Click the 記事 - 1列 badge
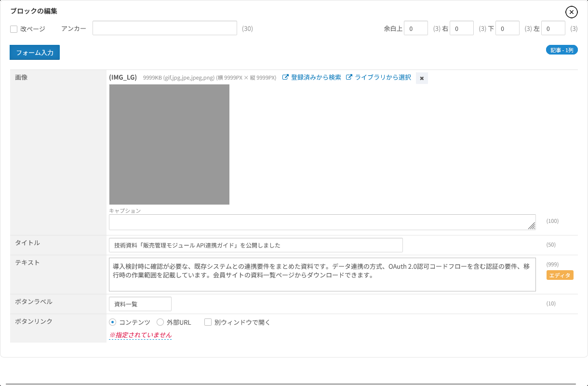 [562, 50]
